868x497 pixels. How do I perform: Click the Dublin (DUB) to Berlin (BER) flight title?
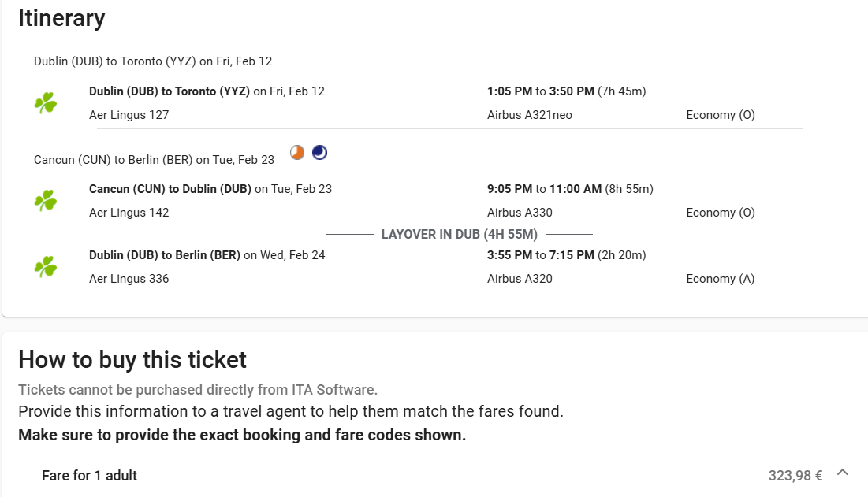tap(165, 255)
